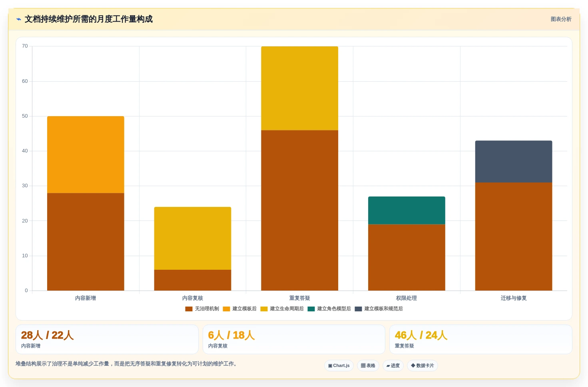Image resolution: width=588 pixels, height=387 pixels.
Task: Click the yellow segment of 内容复核 bar
Action: tap(193, 238)
